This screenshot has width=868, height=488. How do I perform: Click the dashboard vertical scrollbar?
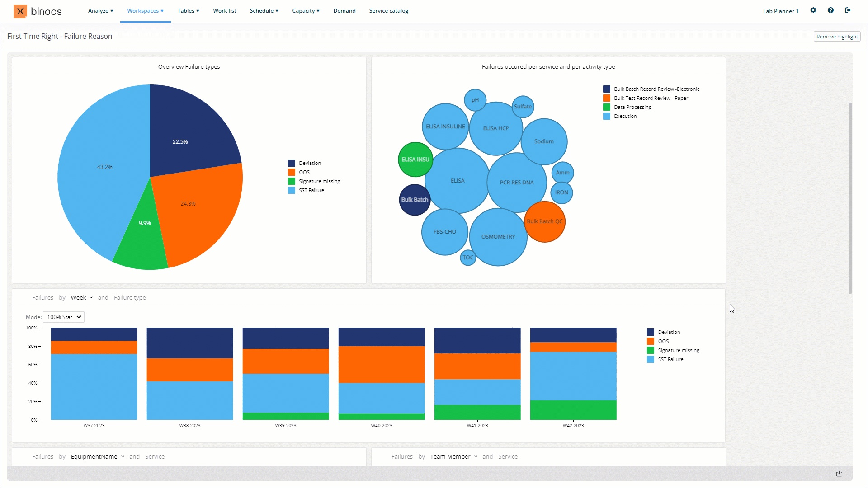pyautogui.click(x=850, y=198)
